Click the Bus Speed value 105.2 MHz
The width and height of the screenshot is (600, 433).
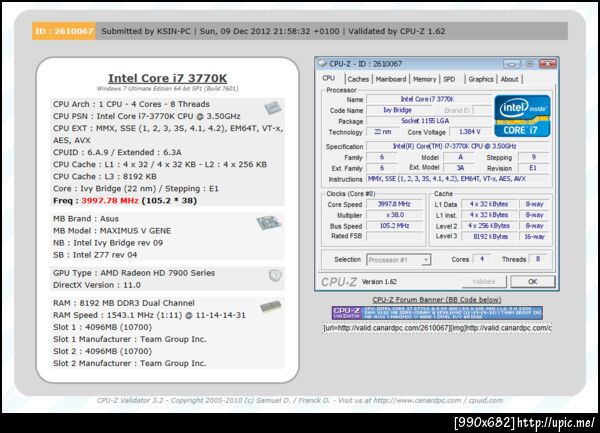(394, 226)
